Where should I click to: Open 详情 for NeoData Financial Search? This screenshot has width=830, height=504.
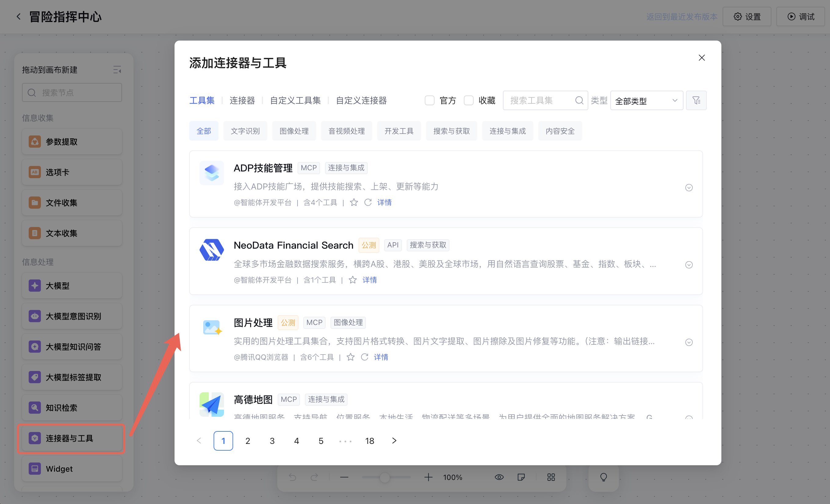[370, 280]
